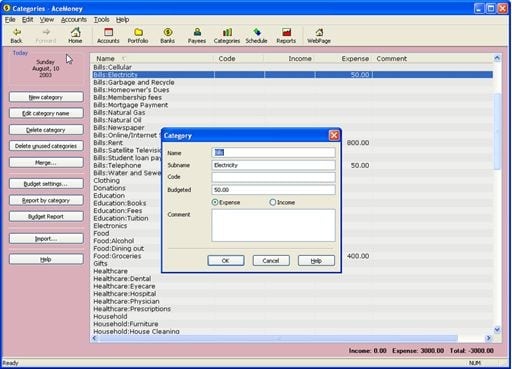
Task: Open the View menu
Action: click(x=47, y=20)
